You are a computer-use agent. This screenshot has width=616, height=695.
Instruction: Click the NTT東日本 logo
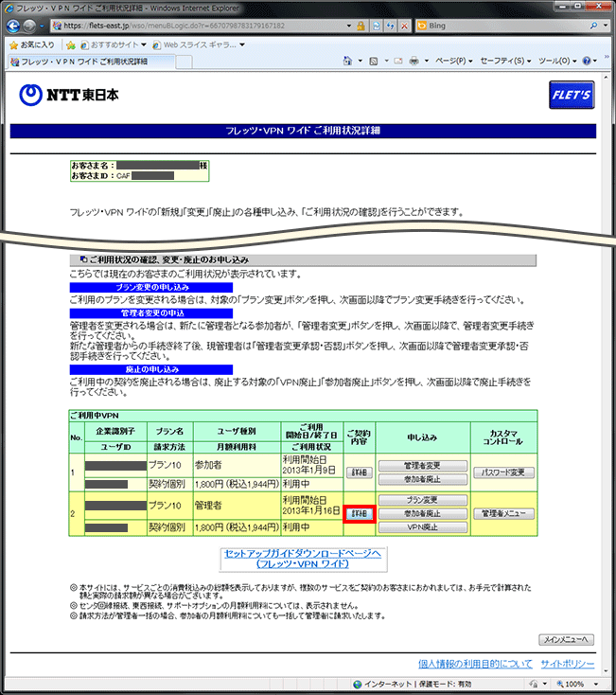[x=69, y=95]
